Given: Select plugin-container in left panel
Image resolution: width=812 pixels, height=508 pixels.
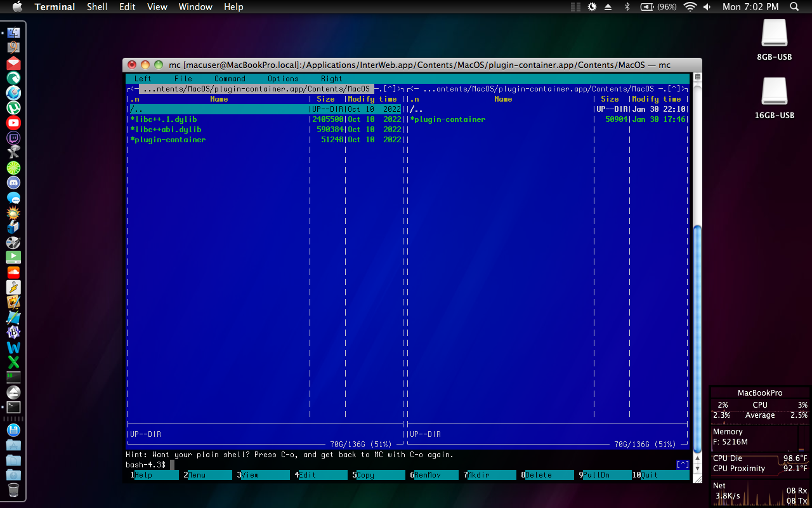Looking at the screenshot, I should coord(265,140).
